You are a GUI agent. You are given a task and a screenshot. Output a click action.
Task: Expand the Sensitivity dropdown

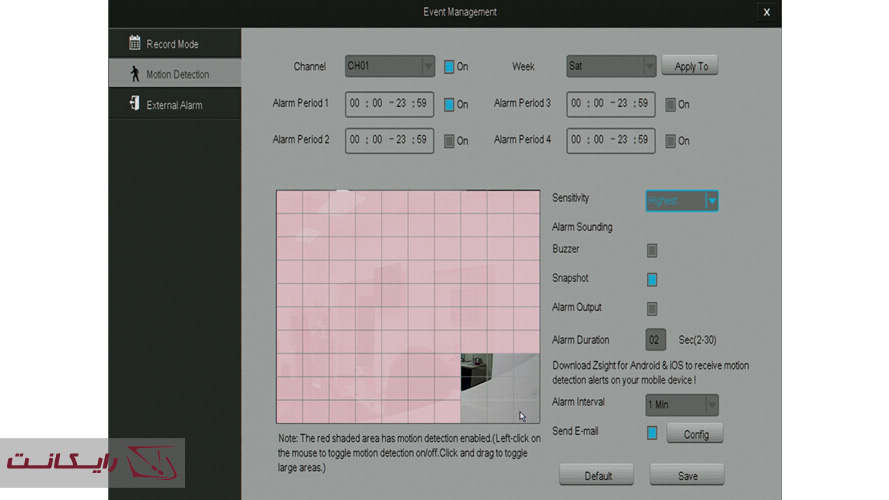[x=682, y=201]
